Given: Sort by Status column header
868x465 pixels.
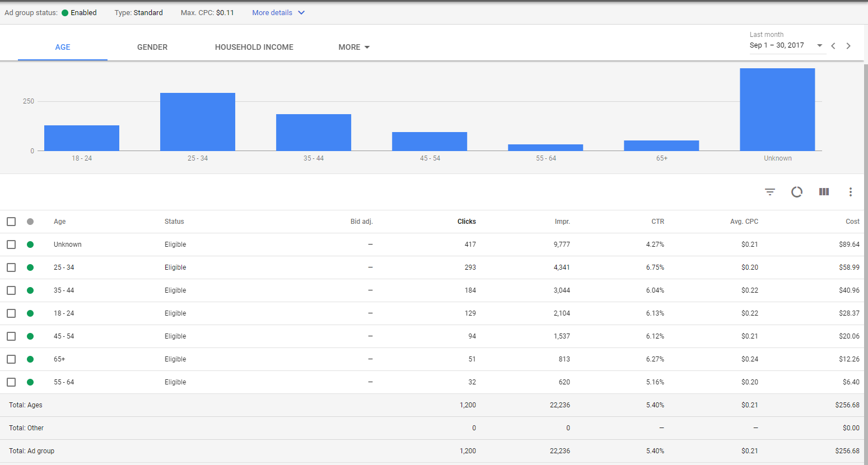Looking at the screenshot, I should point(174,222).
